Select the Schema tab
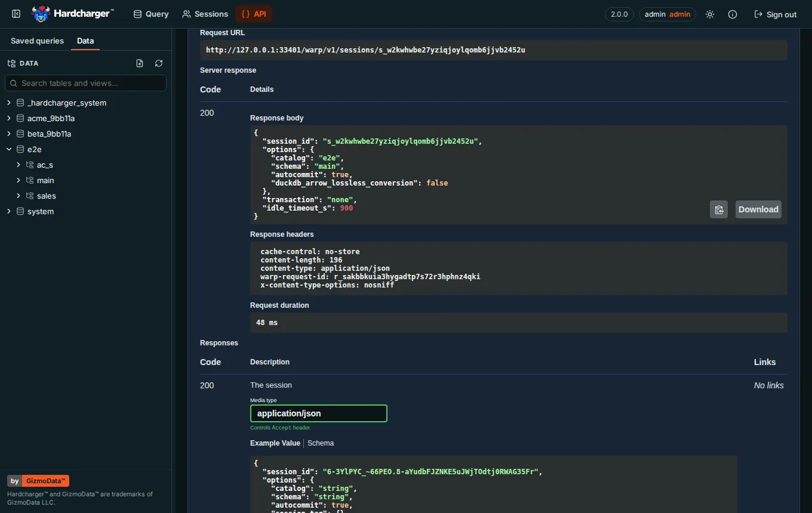Image resolution: width=812 pixels, height=513 pixels. [321, 443]
